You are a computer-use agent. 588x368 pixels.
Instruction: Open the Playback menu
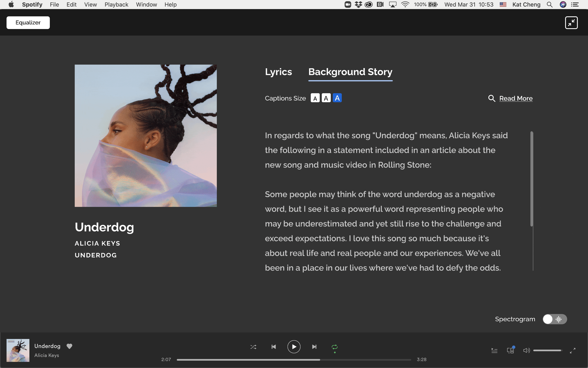[116, 4]
